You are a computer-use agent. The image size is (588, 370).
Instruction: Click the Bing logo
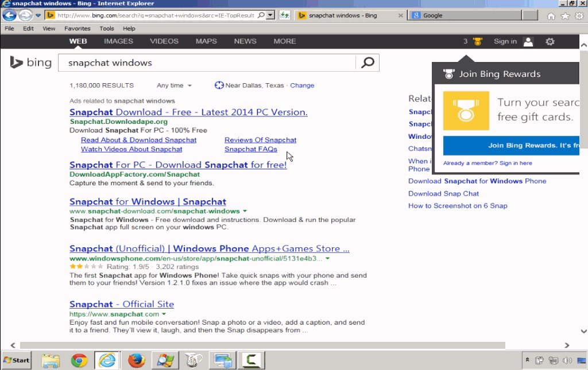31,62
